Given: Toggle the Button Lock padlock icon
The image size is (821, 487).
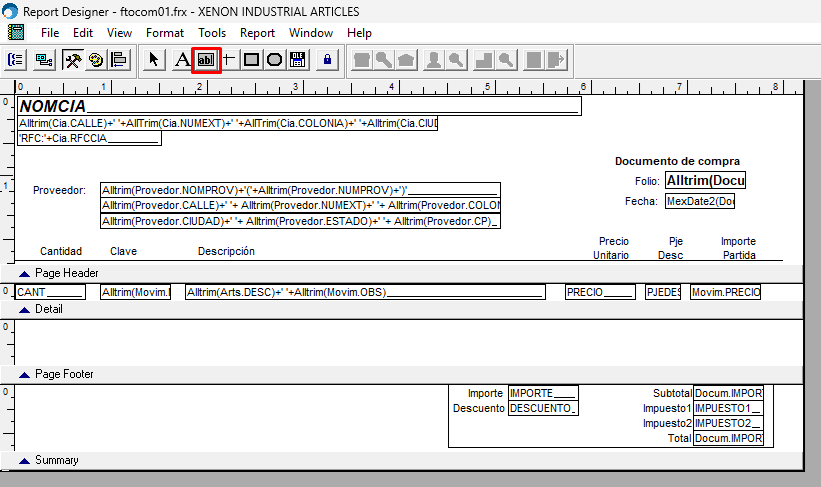Looking at the screenshot, I should coord(327,60).
